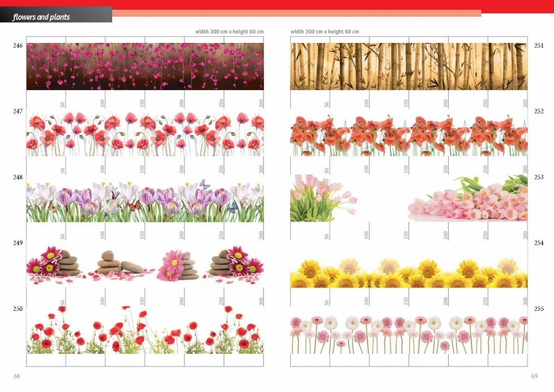This screenshot has height=392, width=554.
Task: Click the right page dimensions text
Action: pyautogui.click(x=325, y=32)
